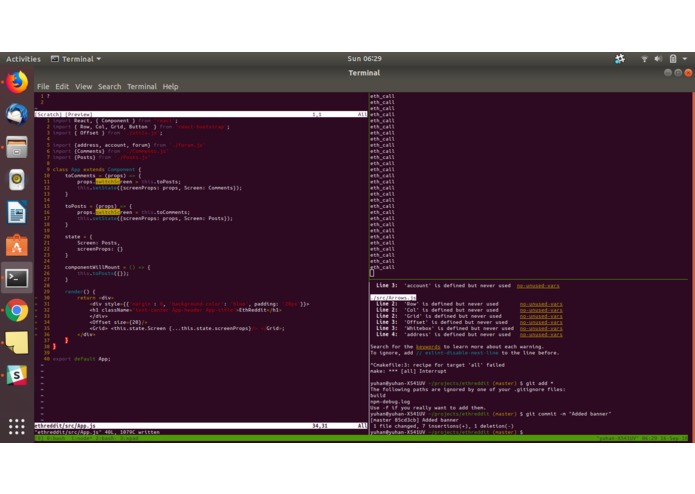Click the git commit "Added banner" command
Image resolution: width=695 pixels, height=494 pixels.
pyautogui.click(x=568, y=414)
